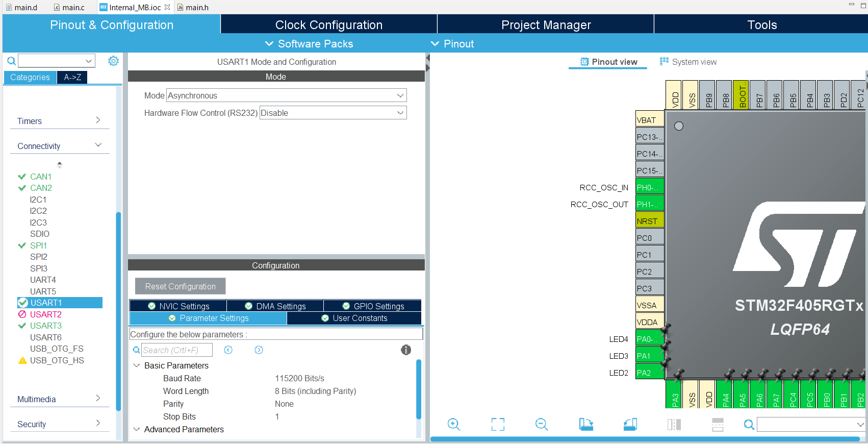Rotate the chip view counterclockwise
This screenshot has width=868, height=444.
(x=630, y=424)
